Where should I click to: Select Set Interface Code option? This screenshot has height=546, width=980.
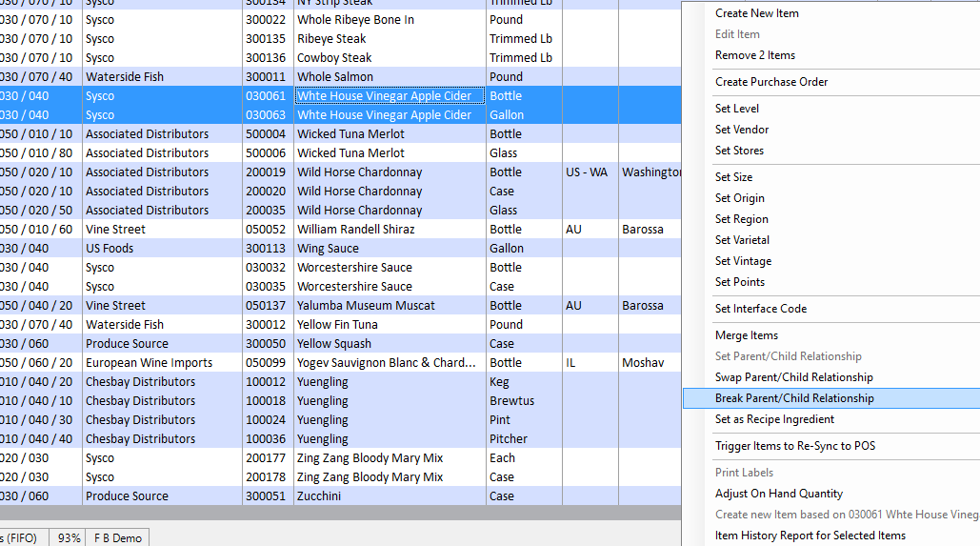(x=761, y=309)
